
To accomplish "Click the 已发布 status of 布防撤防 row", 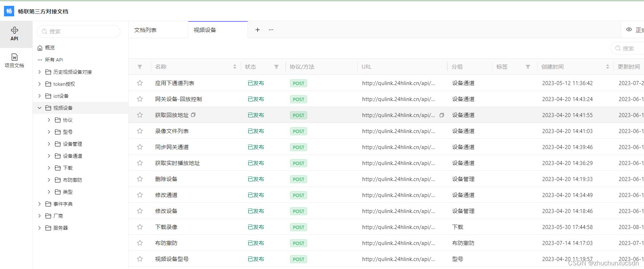I will point(256,243).
